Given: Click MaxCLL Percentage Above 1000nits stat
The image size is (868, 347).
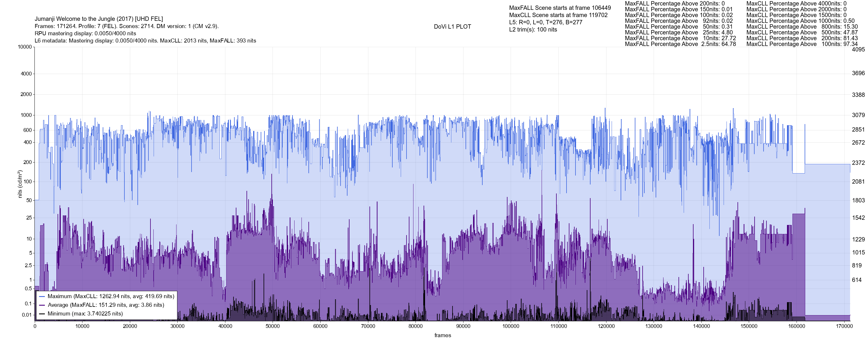Looking at the screenshot, I should 800,21.
